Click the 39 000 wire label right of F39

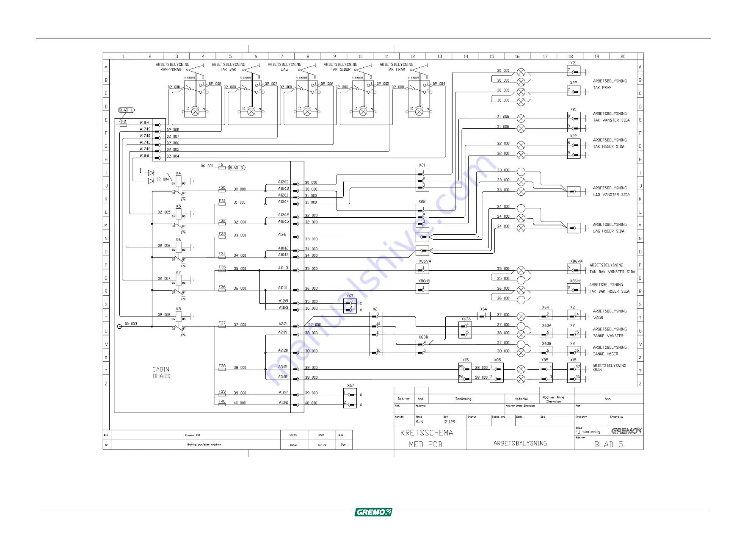[240, 393]
